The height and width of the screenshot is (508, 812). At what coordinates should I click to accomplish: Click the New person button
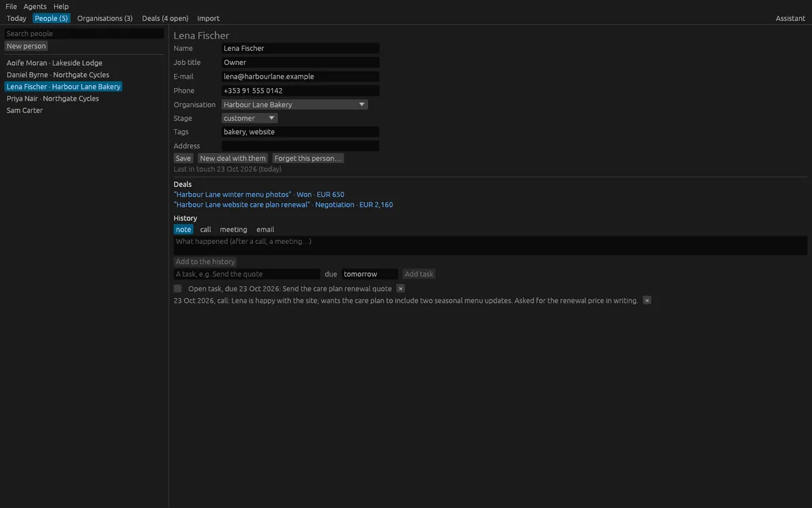pyautogui.click(x=26, y=46)
